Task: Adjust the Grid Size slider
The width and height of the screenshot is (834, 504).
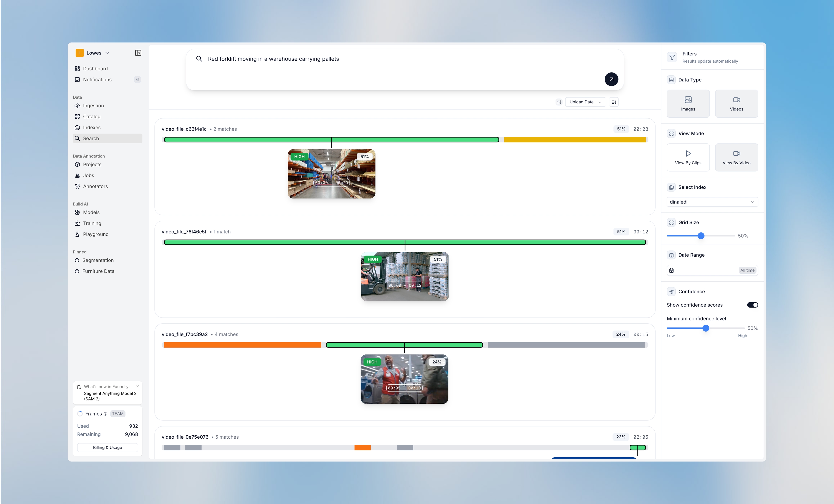Action: pos(701,236)
